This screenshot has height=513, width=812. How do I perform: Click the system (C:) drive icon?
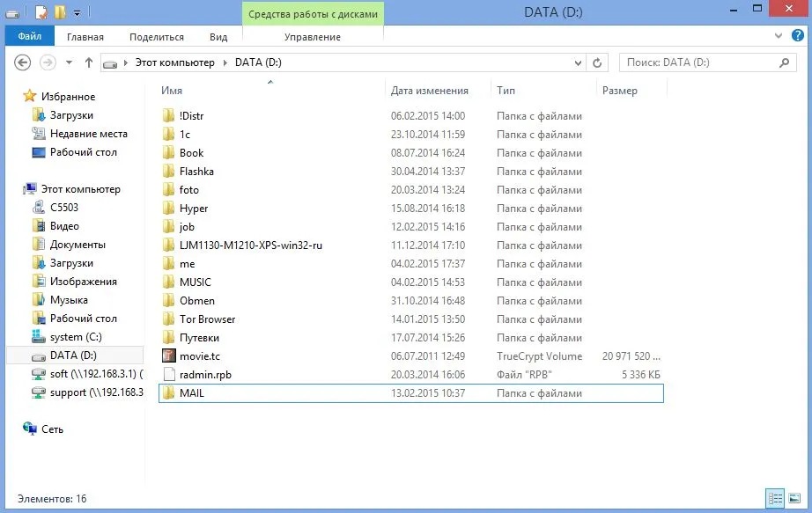[39, 337]
